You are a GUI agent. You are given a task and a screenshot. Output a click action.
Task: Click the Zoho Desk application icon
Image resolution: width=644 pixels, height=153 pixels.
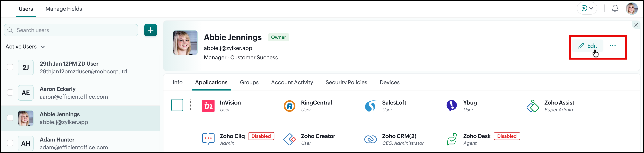(452, 139)
